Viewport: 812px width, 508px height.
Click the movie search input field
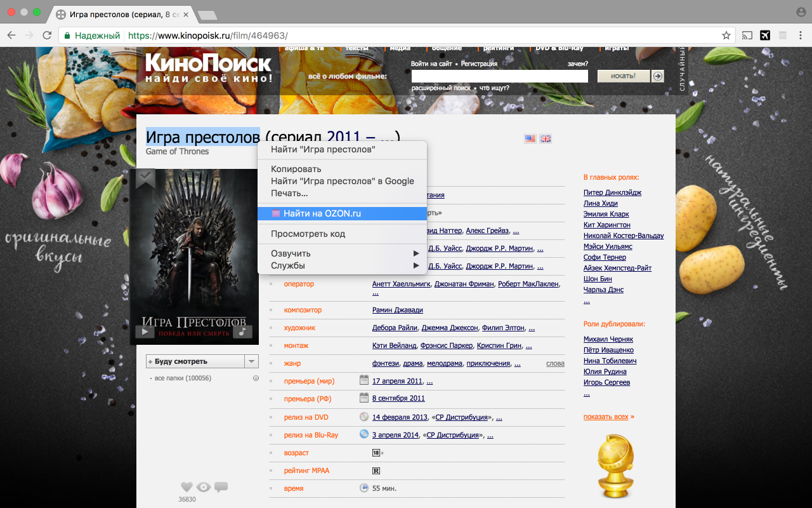(x=500, y=76)
